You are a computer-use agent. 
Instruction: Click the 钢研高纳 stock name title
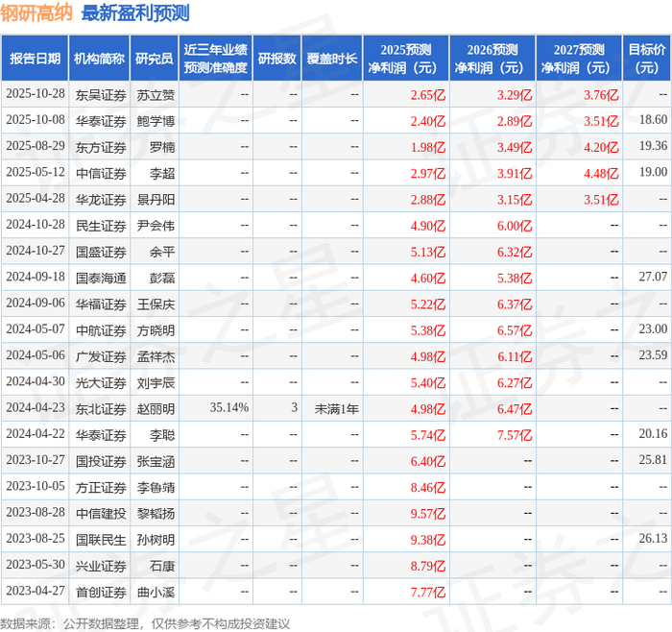(x=36, y=12)
